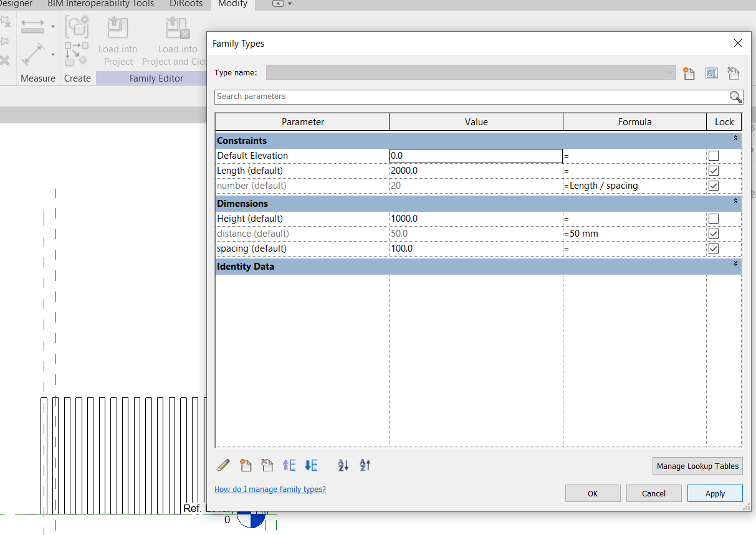The height and width of the screenshot is (535, 756).
Task: Click the New Type icon beside Type name
Action: pyautogui.click(x=689, y=73)
